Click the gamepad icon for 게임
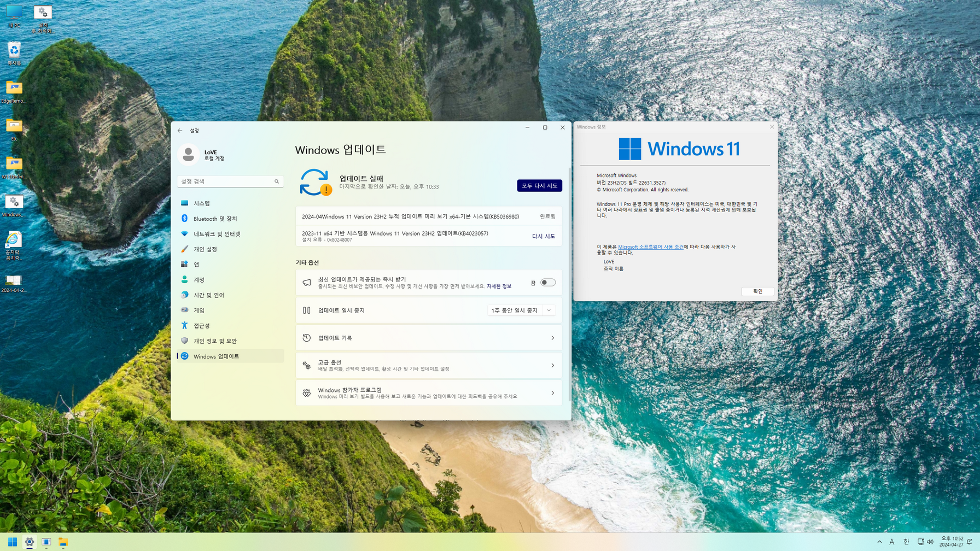 pyautogui.click(x=185, y=310)
